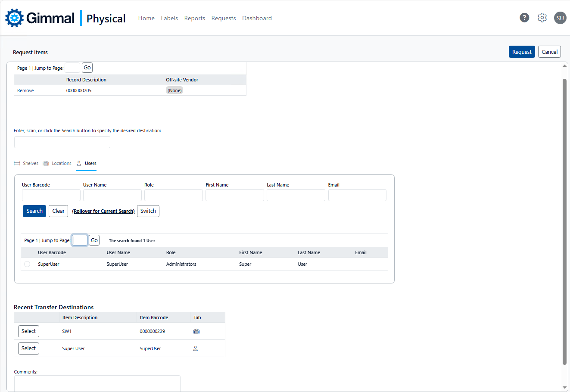The width and height of the screenshot is (570, 392).
Task: Select the SuperUser radio button
Action: tap(27, 264)
